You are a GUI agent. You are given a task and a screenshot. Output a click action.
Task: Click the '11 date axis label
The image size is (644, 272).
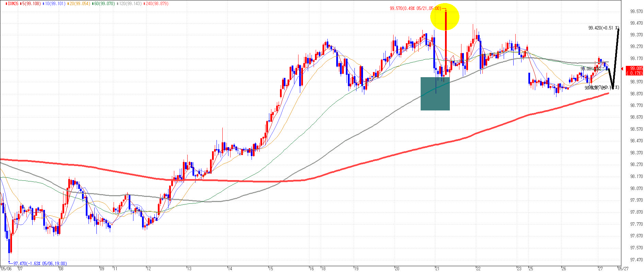tap(115, 269)
